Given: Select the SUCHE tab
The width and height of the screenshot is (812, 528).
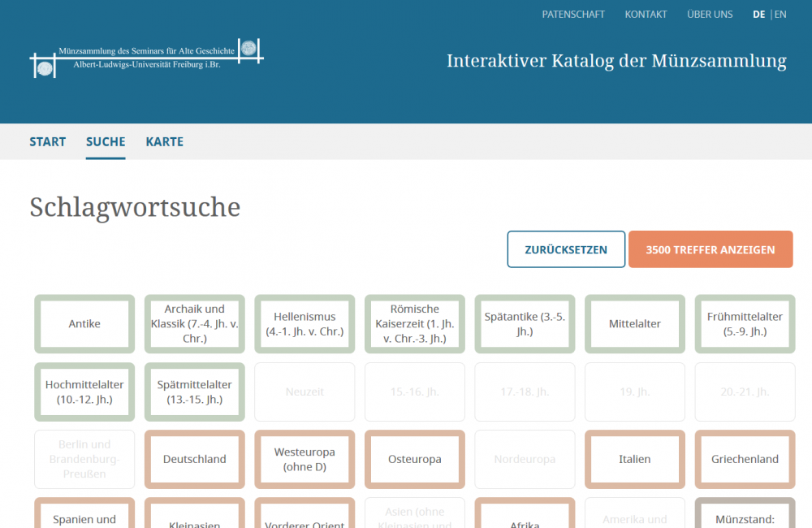Looking at the screenshot, I should pyautogui.click(x=106, y=141).
